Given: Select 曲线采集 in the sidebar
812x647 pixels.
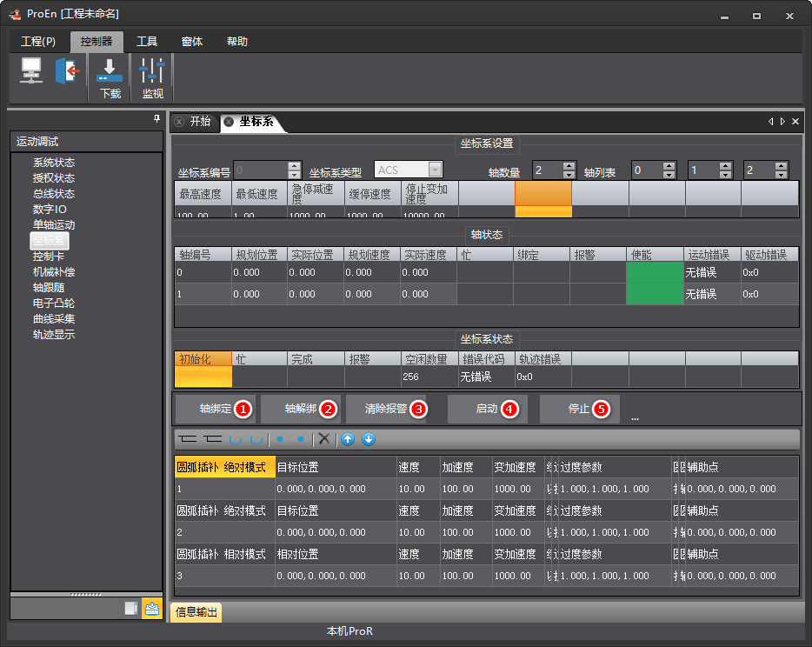Looking at the screenshot, I should [53, 318].
